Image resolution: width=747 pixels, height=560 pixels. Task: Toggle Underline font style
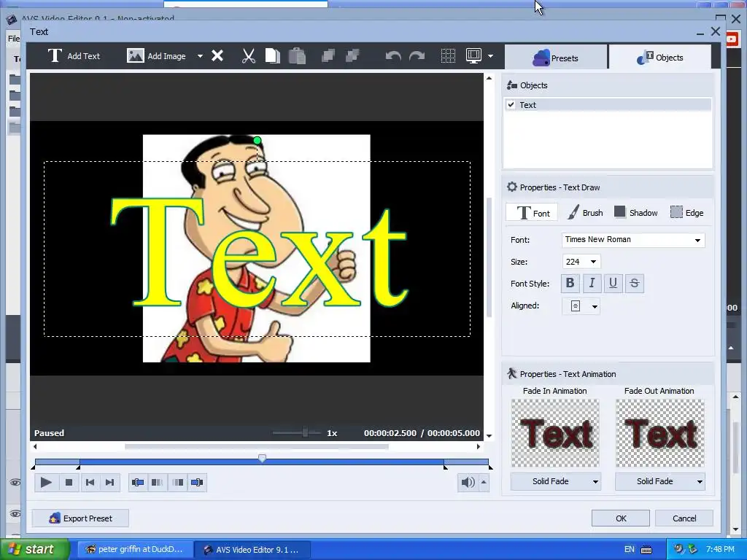click(613, 284)
